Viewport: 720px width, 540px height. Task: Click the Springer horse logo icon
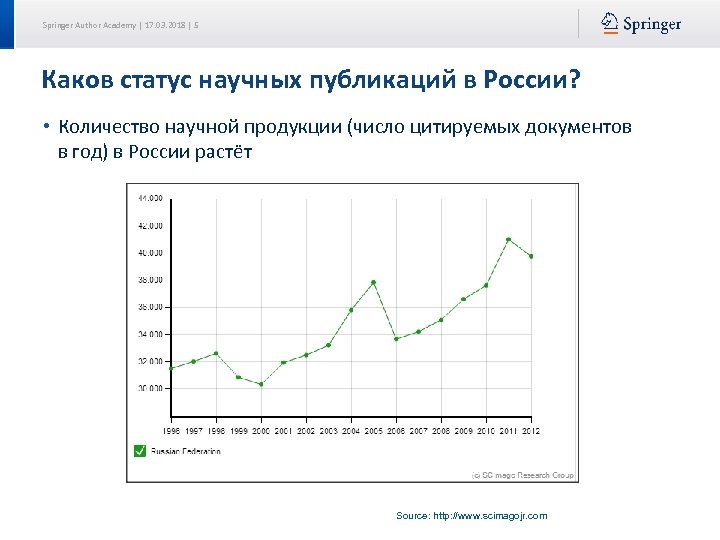click(x=609, y=23)
